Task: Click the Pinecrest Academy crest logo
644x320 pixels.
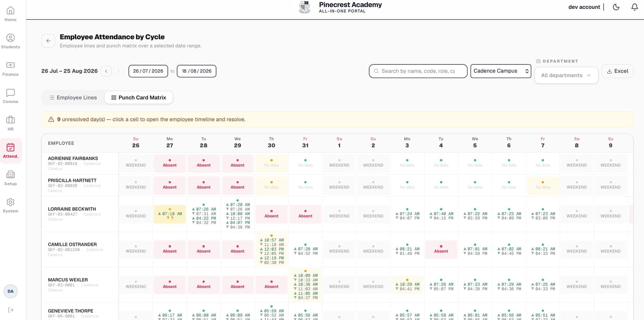Action: pyautogui.click(x=304, y=7)
